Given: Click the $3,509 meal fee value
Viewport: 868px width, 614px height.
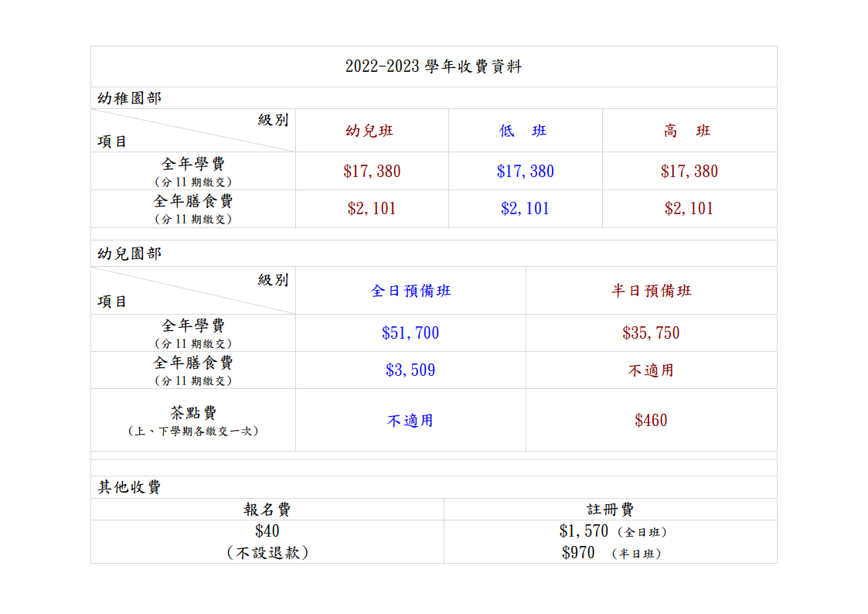Looking at the screenshot, I should 410,370.
